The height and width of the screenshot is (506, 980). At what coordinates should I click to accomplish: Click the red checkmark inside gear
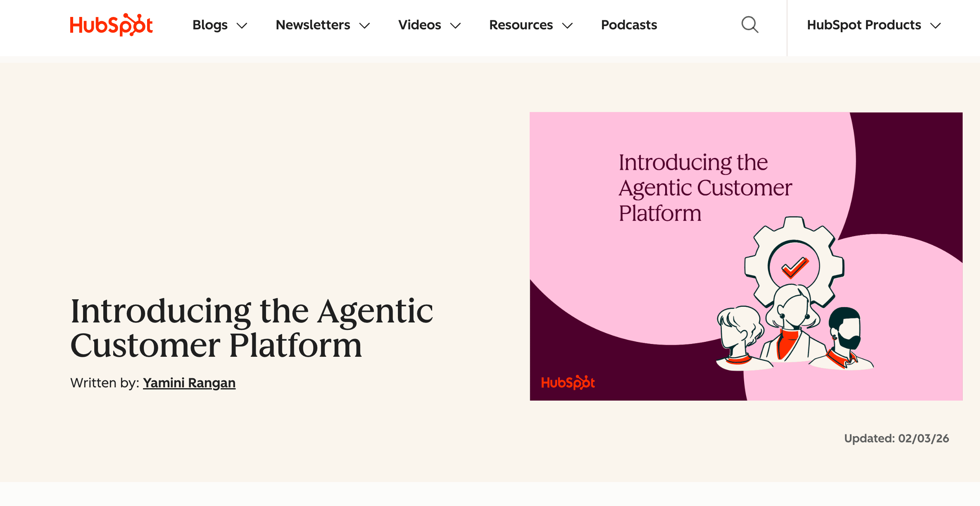(794, 267)
